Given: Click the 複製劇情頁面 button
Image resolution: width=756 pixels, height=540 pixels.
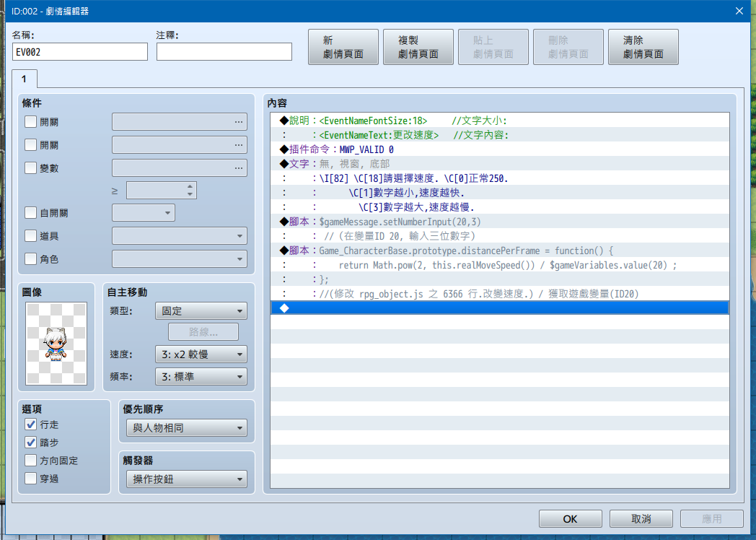Looking at the screenshot, I should 418,47.
